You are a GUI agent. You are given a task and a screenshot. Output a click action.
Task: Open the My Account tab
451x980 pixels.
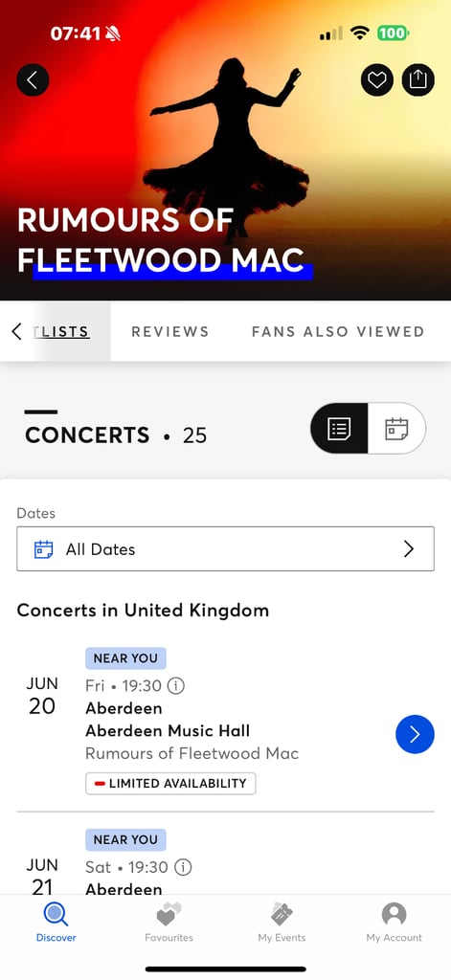point(395,923)
